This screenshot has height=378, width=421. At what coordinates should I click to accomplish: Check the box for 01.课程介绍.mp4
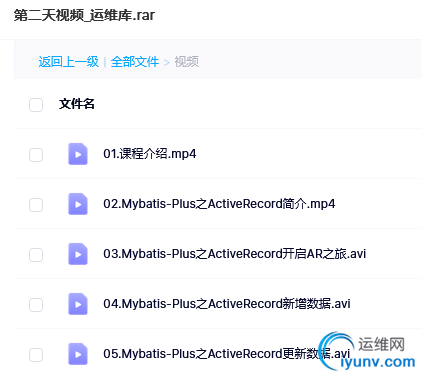(x=36, y=155)
